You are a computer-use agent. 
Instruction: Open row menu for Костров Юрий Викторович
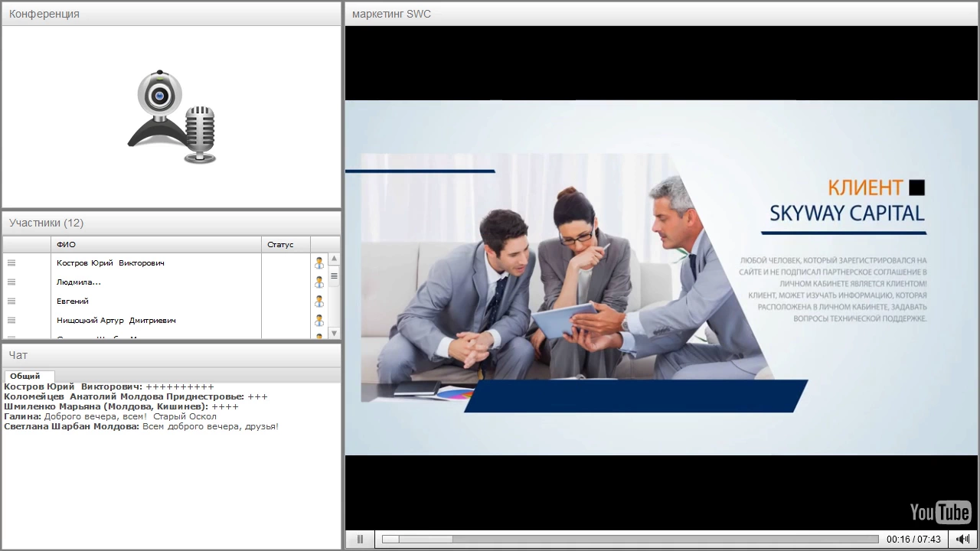11,263
